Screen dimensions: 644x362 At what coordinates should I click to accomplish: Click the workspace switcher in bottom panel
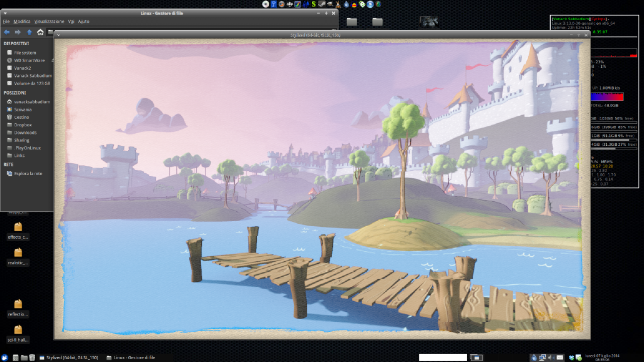476,358
